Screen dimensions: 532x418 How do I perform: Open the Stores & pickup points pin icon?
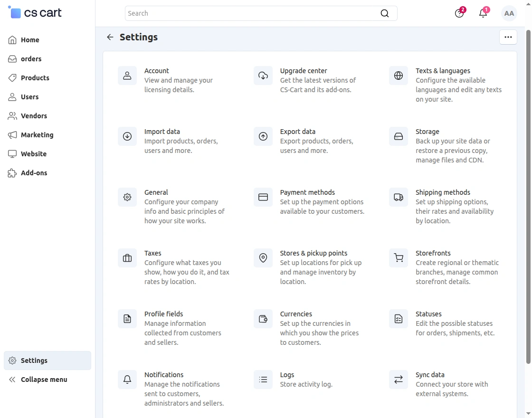263,258
